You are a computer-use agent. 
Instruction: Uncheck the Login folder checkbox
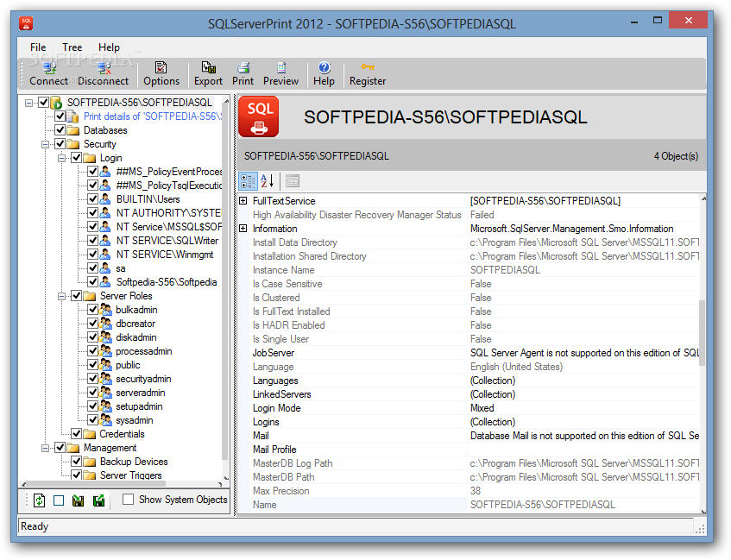point(77,158)
